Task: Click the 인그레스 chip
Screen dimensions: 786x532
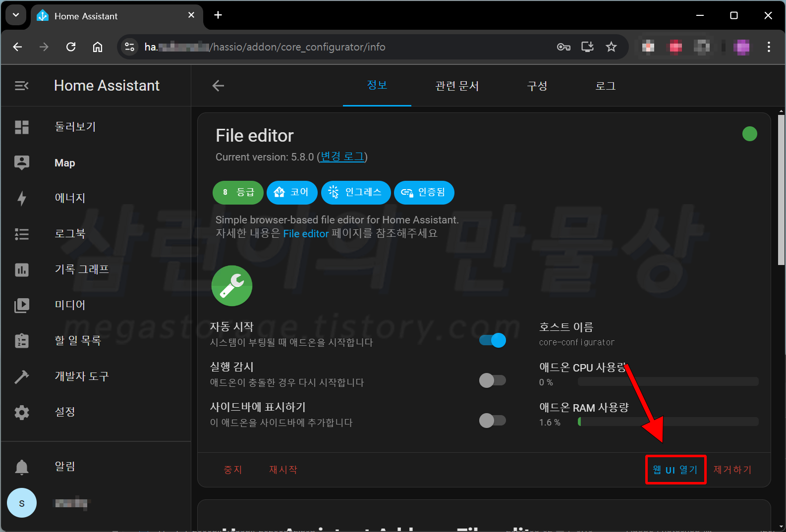Action: [356, 193]
